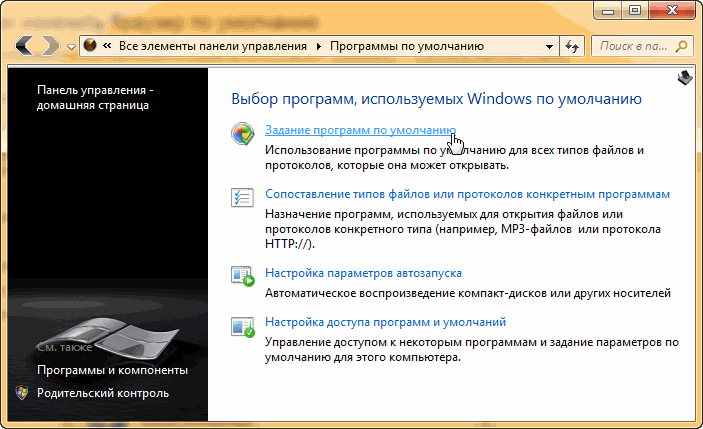Refresh the page with the refresh button
Screen dimensions: 703x429
[572, 46]
